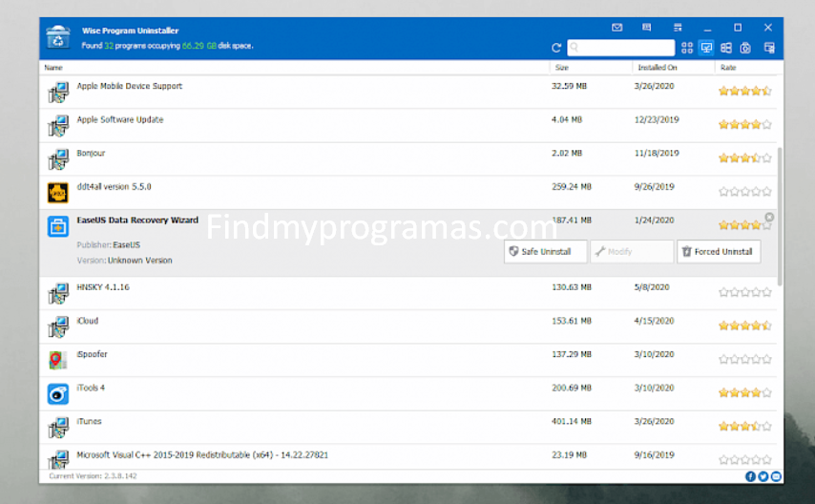815x504 pixels.
Task: Select the iCloud program icon
Action: point(58,326)
